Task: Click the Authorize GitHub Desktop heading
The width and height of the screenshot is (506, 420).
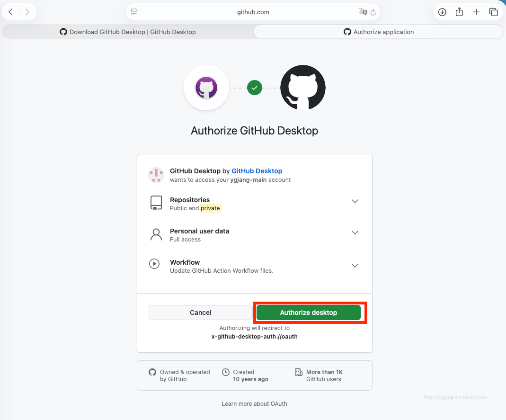Action: point(254,131)
